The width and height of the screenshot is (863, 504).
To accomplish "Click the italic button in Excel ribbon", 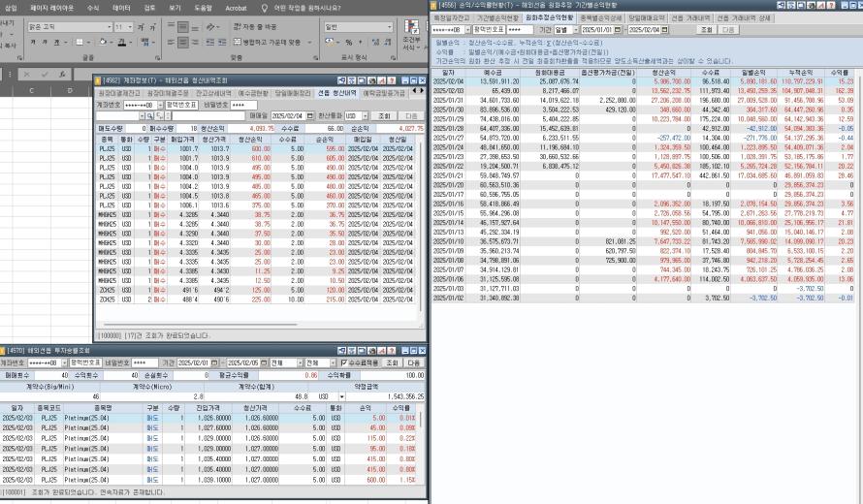I will click(45, 42).
